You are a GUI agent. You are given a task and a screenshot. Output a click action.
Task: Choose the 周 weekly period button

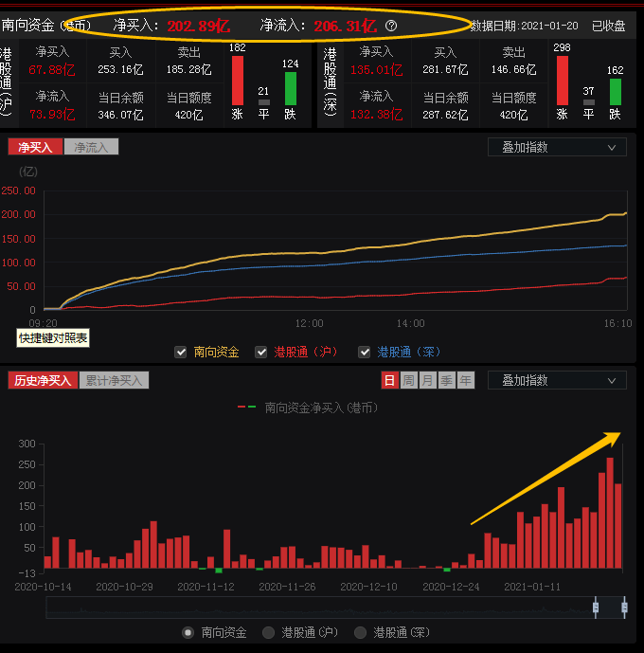[x=409, y=380]
